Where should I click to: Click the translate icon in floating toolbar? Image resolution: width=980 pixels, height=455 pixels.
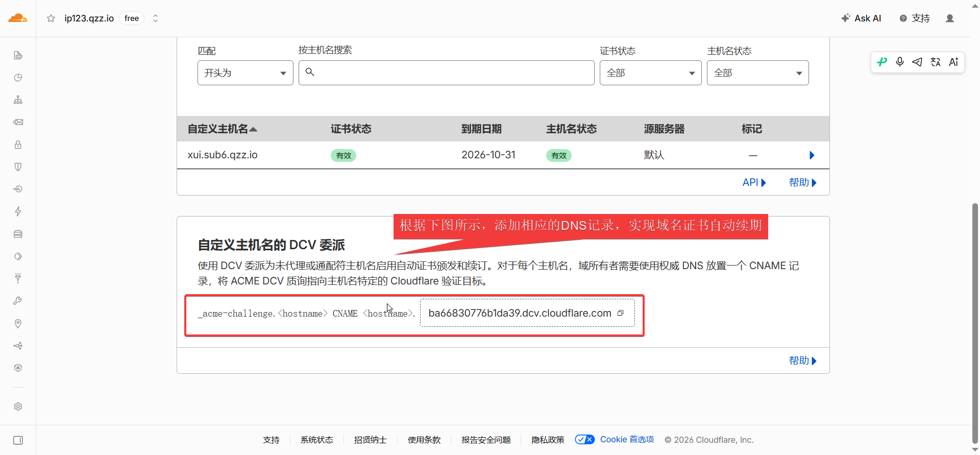(x=936, y=62)
